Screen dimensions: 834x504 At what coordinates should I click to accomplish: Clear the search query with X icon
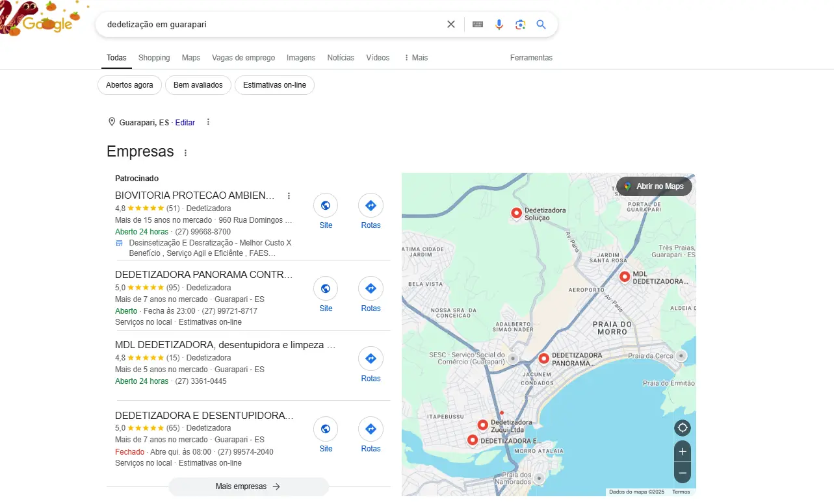[x=450, y=25]
